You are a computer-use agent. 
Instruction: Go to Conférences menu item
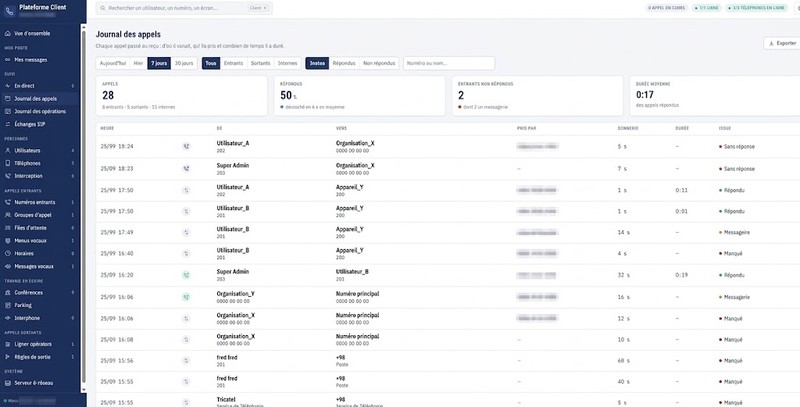[x=40, y=293]
